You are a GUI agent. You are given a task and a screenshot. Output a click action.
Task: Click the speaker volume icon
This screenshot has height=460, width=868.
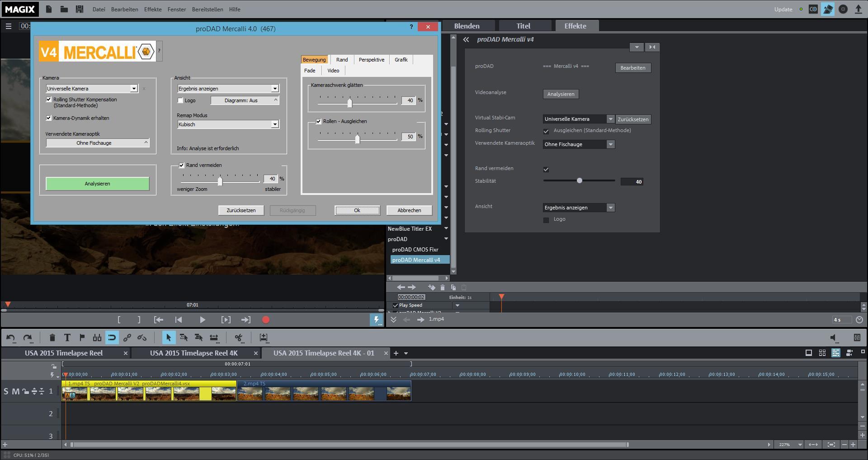click(x=834, y=337)
